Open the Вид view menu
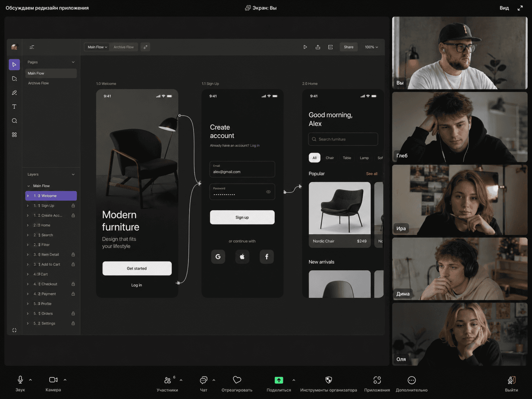The height and width of the screenshot is (399, 532). pos(504,8)
